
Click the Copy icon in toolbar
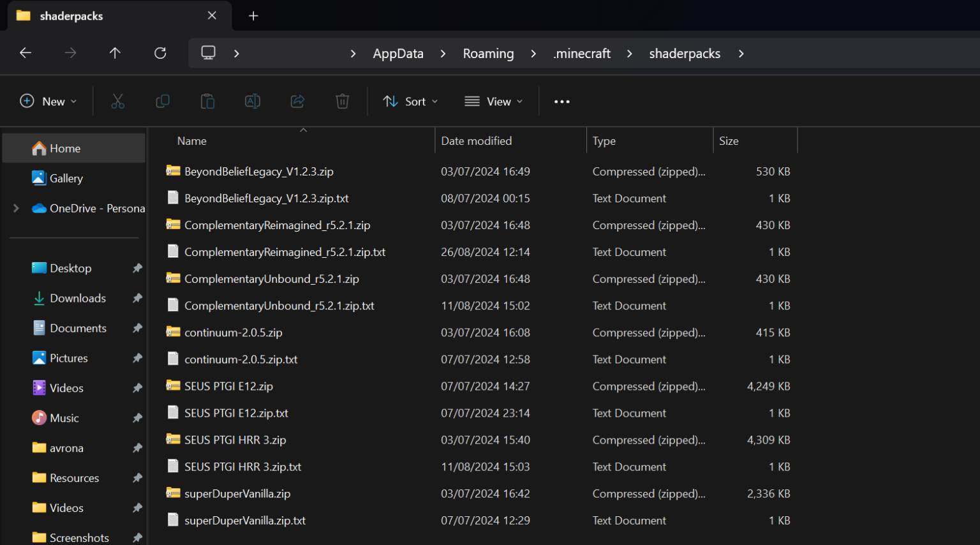(163, 101)
